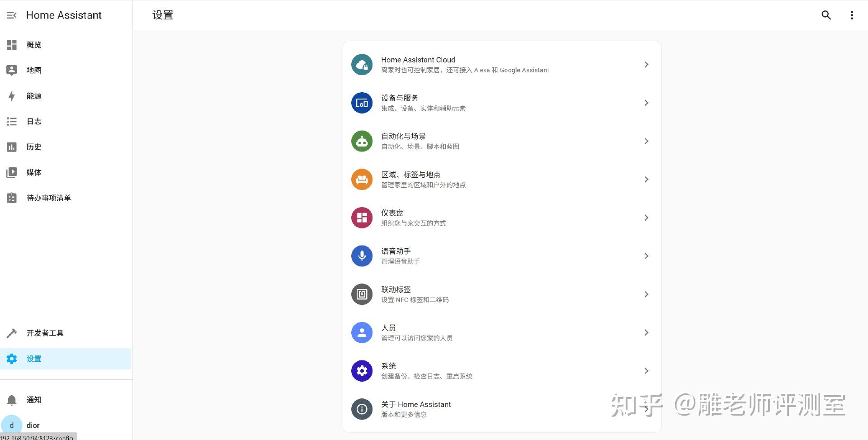Expand the 仪表盘 row chevron
Viewport: 868px width, 440px height.
pyautogui.click(x=646, y=218)
